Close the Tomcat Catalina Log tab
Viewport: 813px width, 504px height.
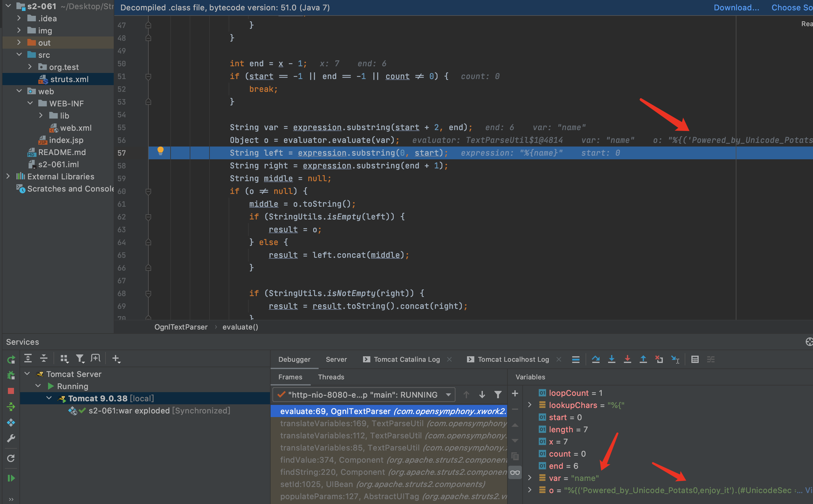click(x=449, y=359)
